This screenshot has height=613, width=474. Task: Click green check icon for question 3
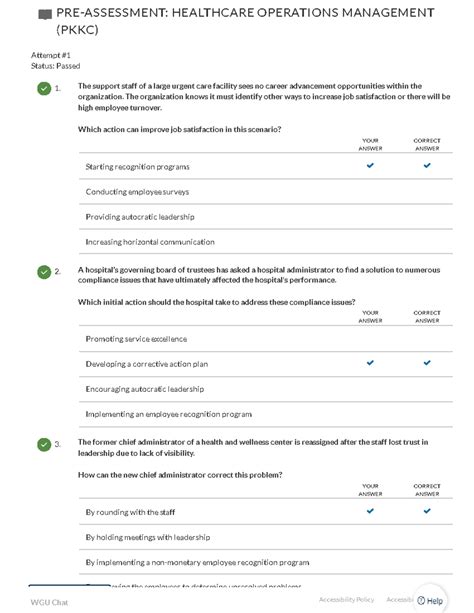[44, 445]
